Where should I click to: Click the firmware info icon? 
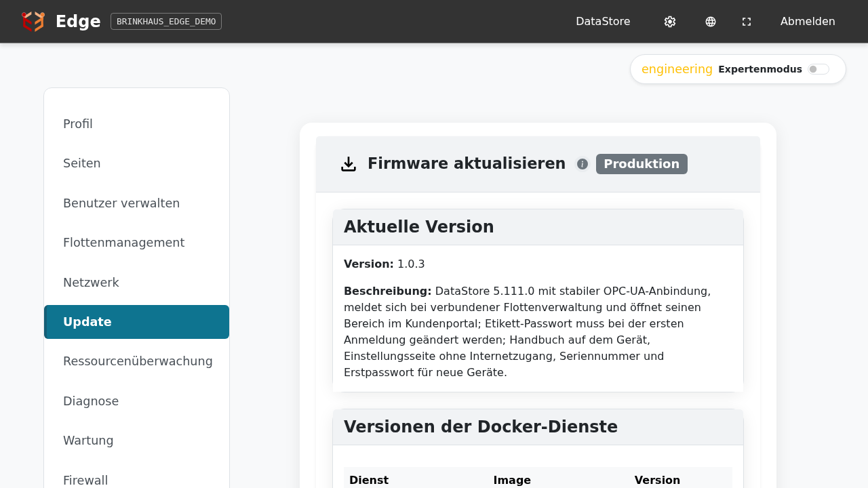(x=583, y=164)
